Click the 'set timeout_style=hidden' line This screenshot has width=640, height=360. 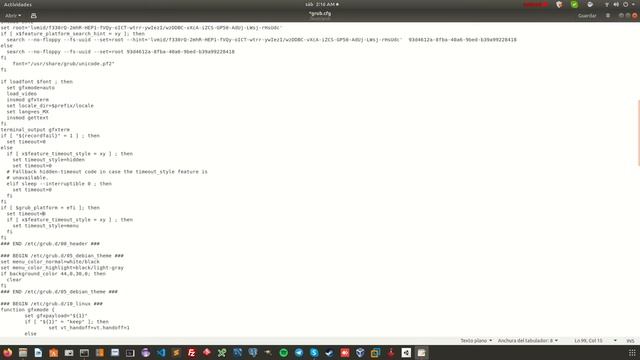click(49, 160)
